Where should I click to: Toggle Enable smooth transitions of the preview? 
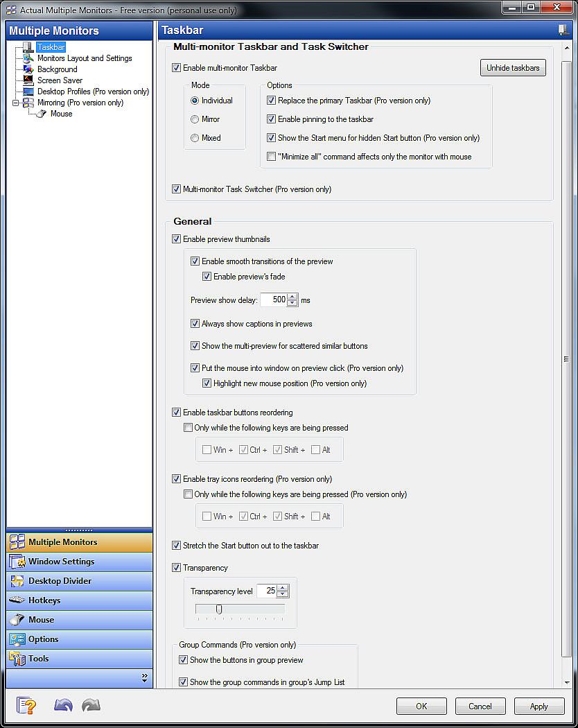(x=195, y=261)
